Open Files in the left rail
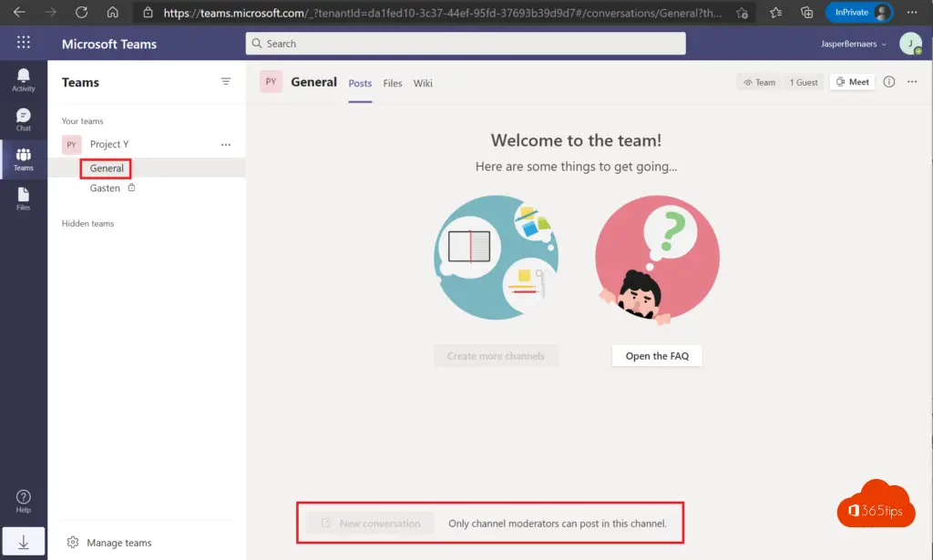 24,199
